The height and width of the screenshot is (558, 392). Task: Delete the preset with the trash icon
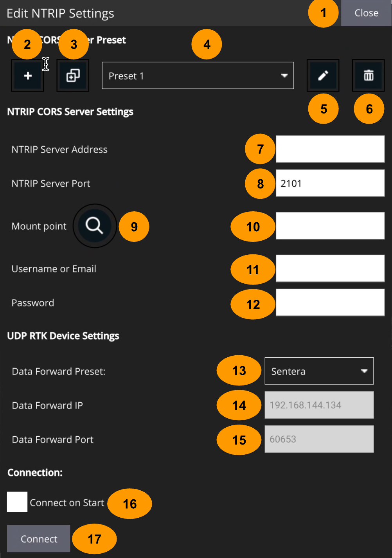[x=368, y=76]
